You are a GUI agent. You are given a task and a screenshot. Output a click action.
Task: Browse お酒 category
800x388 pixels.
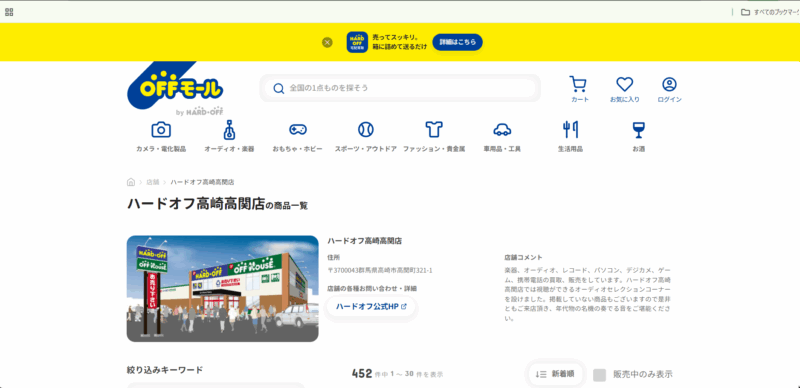click(x=638, y=137)
